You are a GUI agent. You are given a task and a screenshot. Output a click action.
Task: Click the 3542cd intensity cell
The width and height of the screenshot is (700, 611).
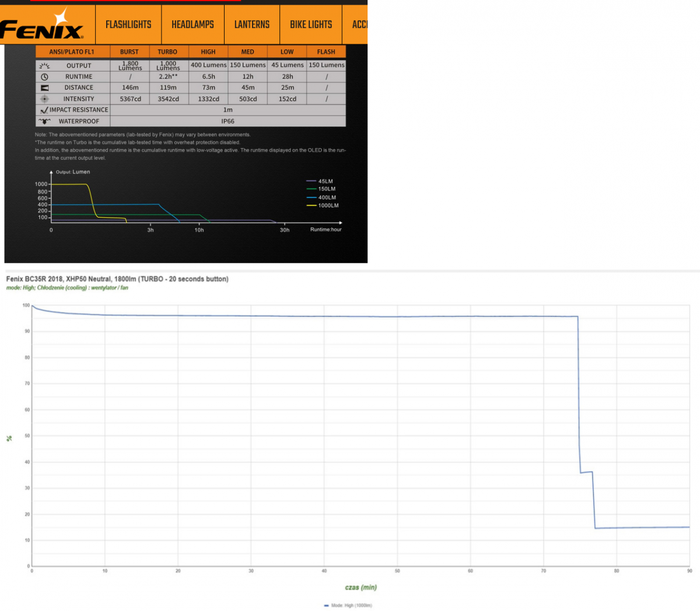(168, 99)
